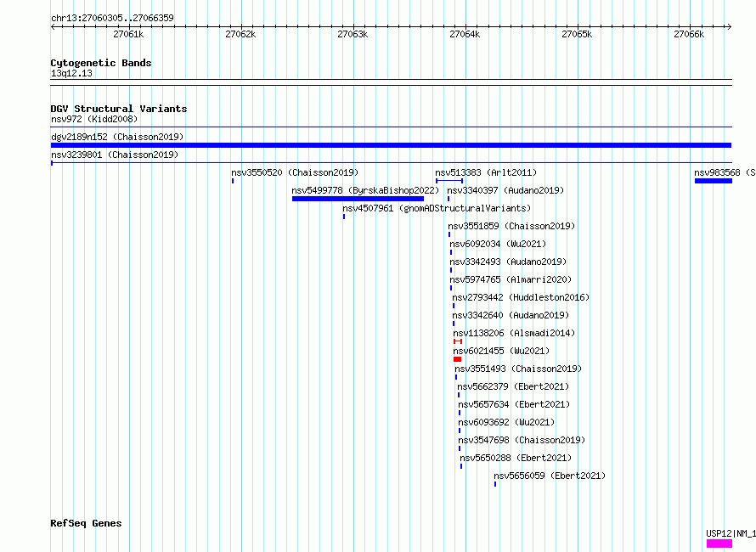Viewport: 756px width, 552px height.
Task: Open nsv2793442 (Huddleston2016) label
Action: (x=521, y=297)
